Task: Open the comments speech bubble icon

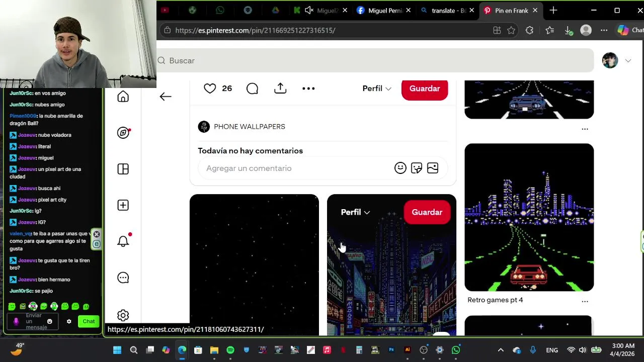Action: point(252,88)
